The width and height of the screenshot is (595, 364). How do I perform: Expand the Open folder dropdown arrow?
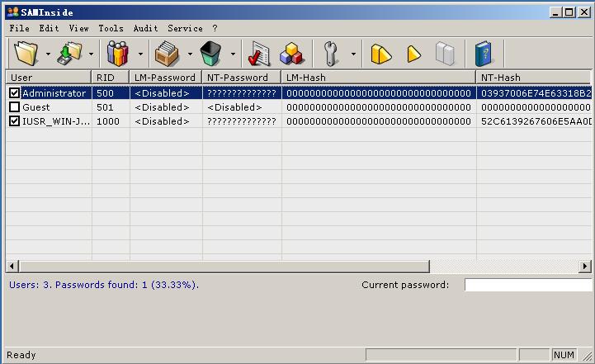coord(48,54)
